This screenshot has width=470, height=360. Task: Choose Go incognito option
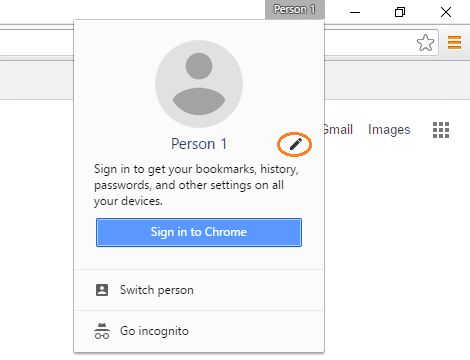[x=199, y=331]
